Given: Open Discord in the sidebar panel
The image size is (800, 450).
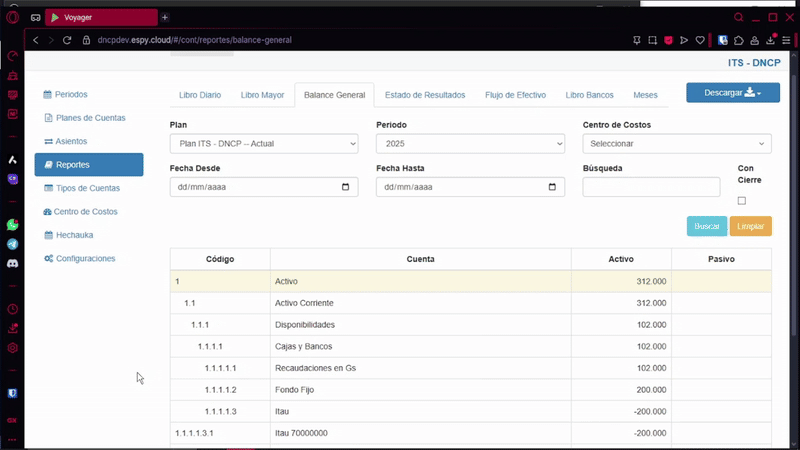Looking at the screenshot, I should (13, 263).
